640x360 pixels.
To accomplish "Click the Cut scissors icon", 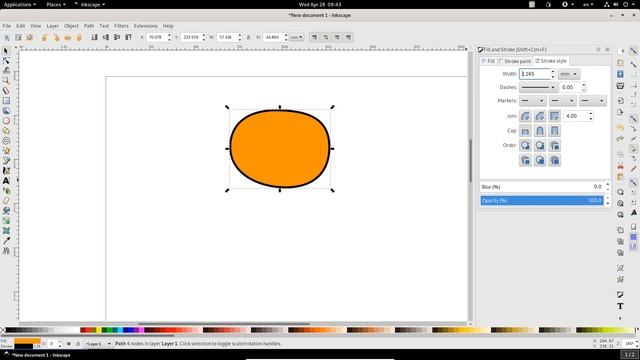I will (x=620, y=166).
